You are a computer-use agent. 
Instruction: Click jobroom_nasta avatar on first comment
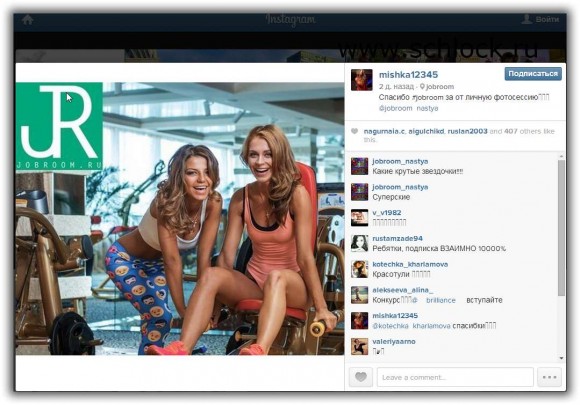[359, 166]
